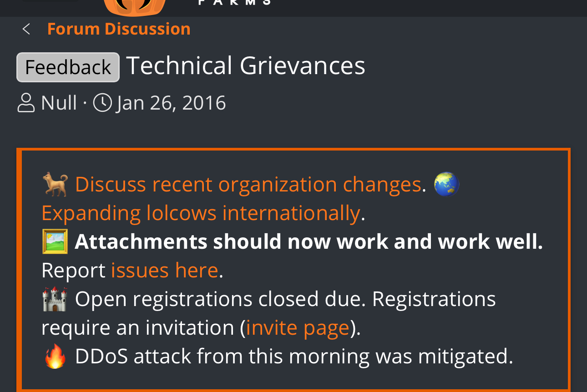Click the bold Attachments should now work text
The height and width of the screenshot is (392, 587).
coord(309,242)
